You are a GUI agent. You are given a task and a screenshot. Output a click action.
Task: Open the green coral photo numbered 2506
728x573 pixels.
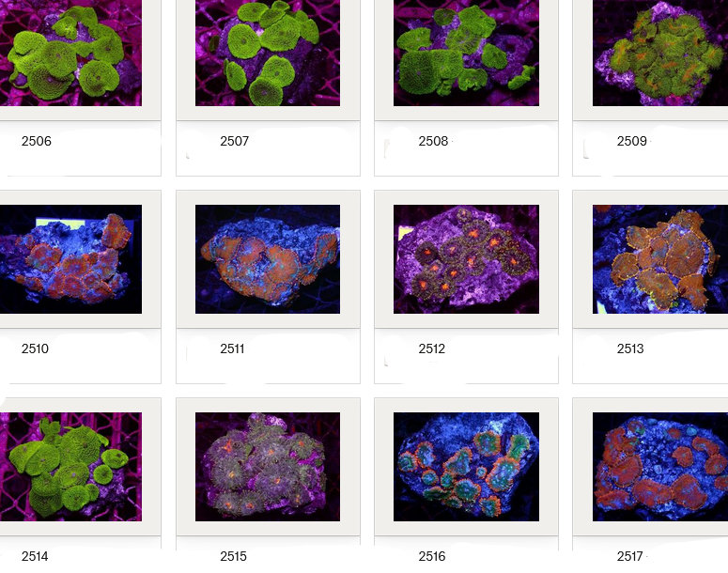(x=70, y=52)
